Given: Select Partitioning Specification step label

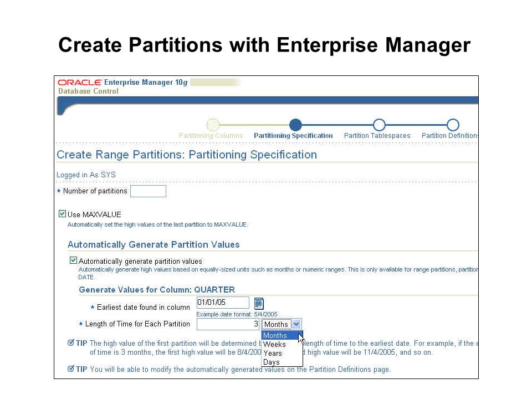Looking at the screenshot, I should tap(293, 136).
